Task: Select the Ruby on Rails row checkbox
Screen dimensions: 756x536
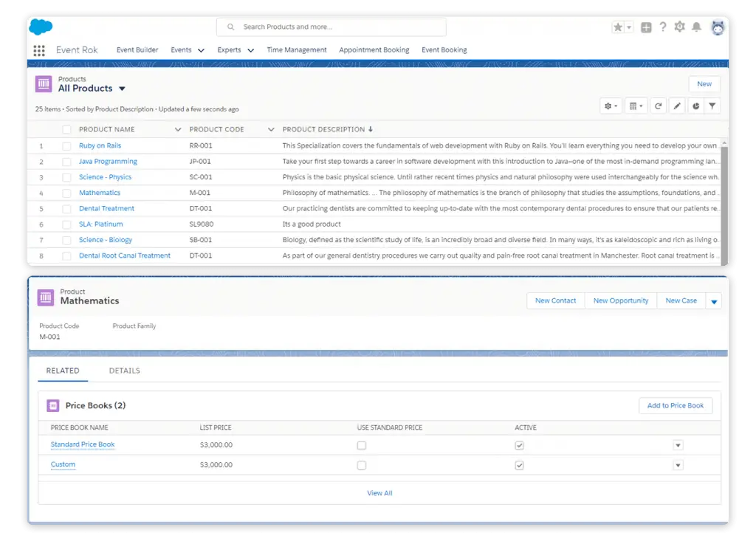Action: [x=66, y=145]
